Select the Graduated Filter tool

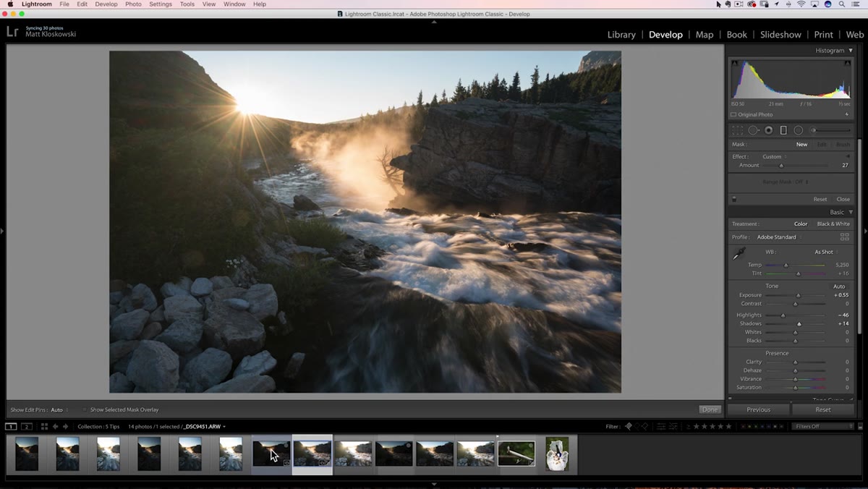pyautogui.click(x=783, y=130)
